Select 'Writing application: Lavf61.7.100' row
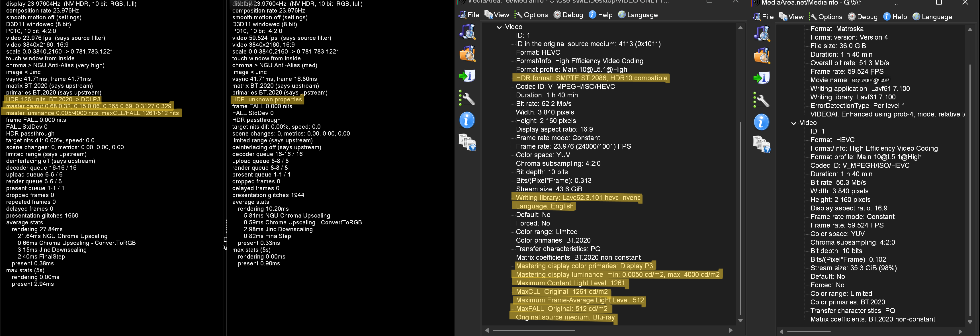This screenshot has height=336, width=980. 860,88
